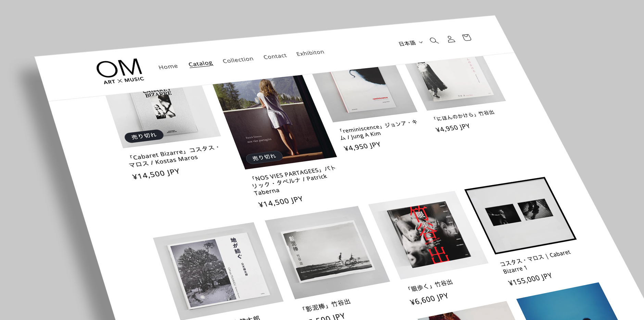Click the ¥14,500 JPY price under Taberna
644x320 pixels.
click(x=281, y=202)
